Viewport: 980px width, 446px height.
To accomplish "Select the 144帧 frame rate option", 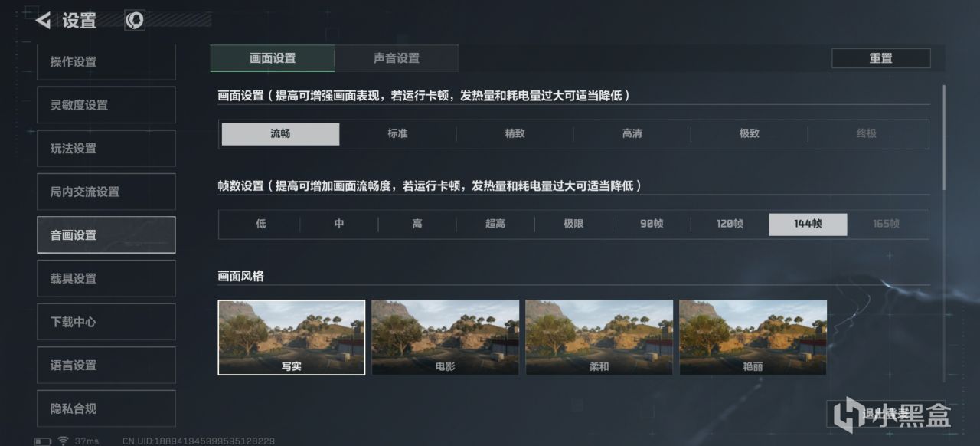I will (808, 224).
